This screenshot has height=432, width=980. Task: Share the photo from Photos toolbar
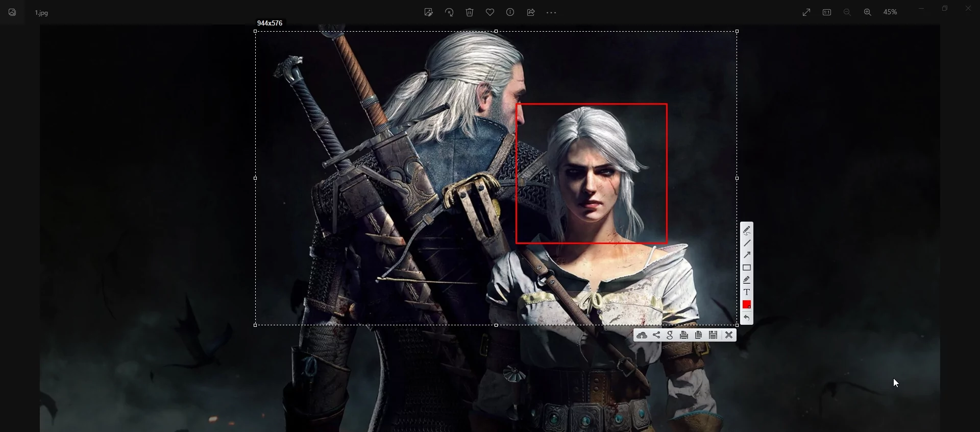point(531,12)
